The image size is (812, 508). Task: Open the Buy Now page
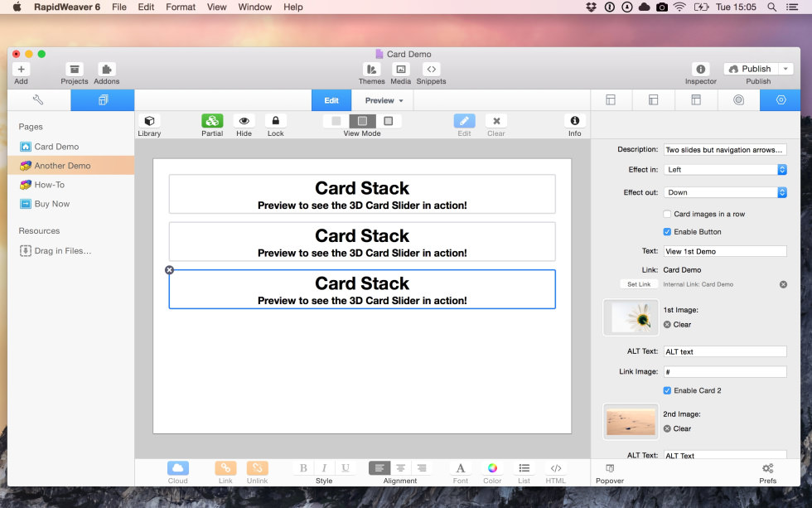pyautogui.click(x=71, y=204)
